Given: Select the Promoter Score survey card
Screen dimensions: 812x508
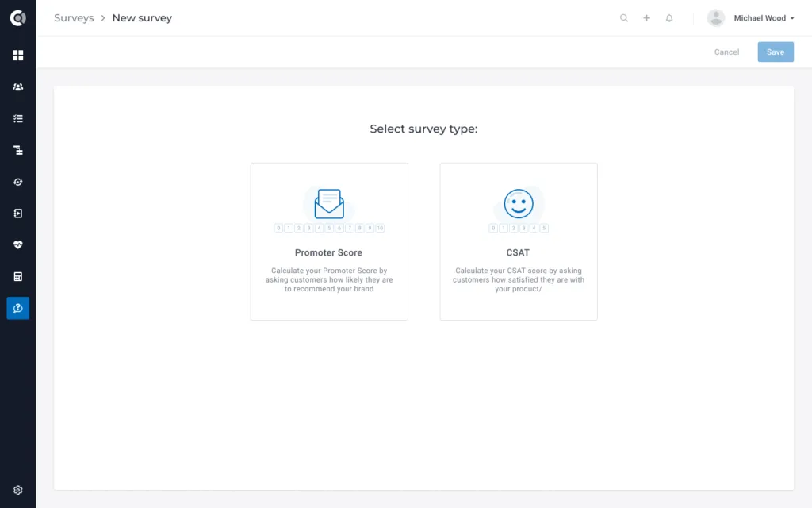Looking at the screenshot, I should (329, 241).
